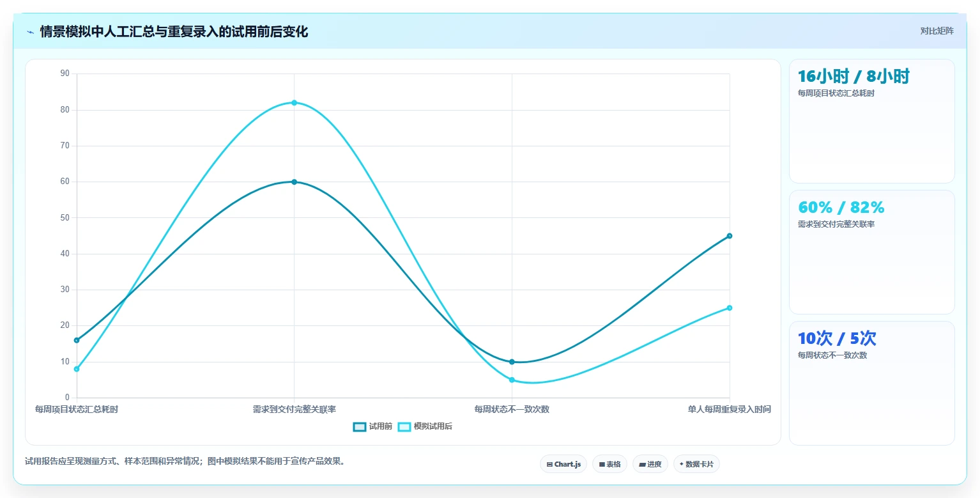Click the y-axis label 90
The width and height of the screenshot is (980, 498).
pos(65,74)
